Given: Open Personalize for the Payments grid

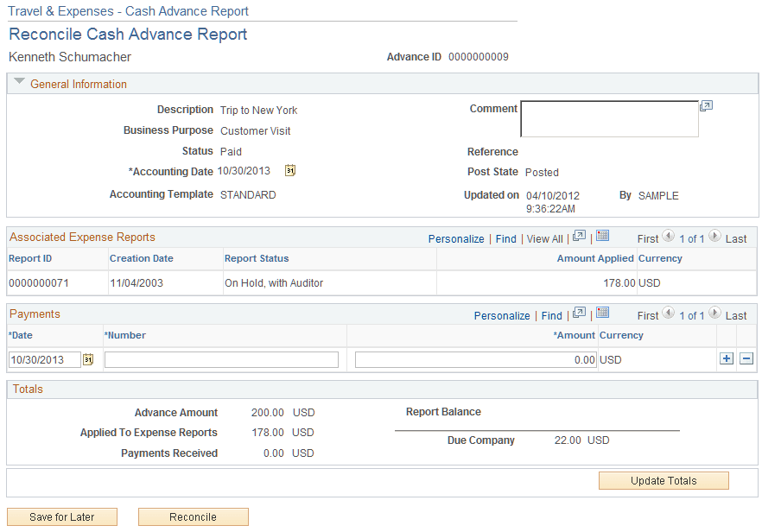Looking at the screenshot, I should (502, 315).
